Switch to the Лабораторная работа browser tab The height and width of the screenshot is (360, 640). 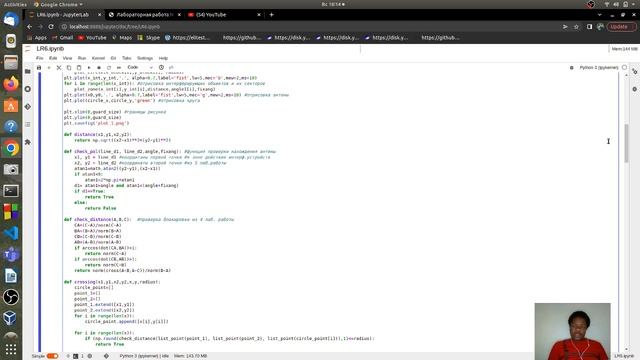click(145, 15)
